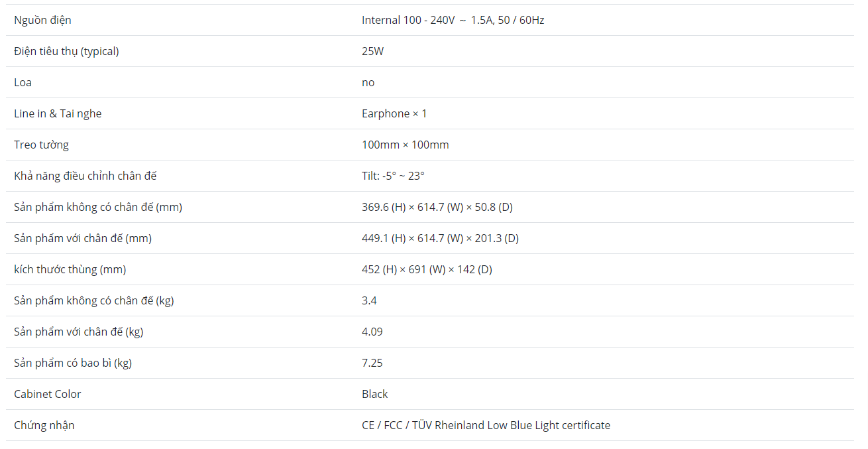This screenshot has height=449, width=868.
Task: Select the power spec text Internal 100 - 240V
Action: [408, 20]
